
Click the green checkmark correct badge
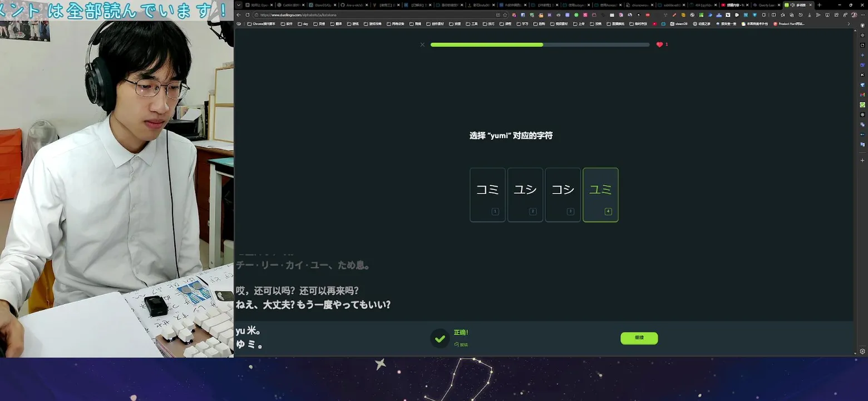(440, 338)
